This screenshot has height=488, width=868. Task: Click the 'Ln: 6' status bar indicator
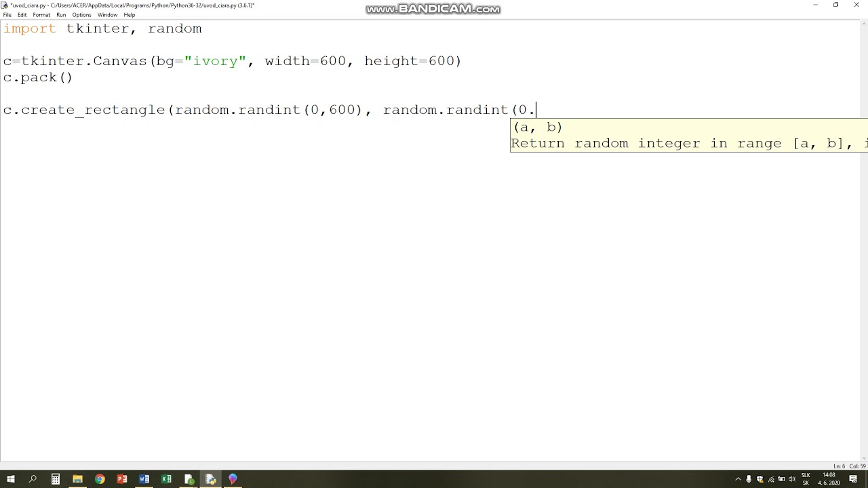coord(839,466)
